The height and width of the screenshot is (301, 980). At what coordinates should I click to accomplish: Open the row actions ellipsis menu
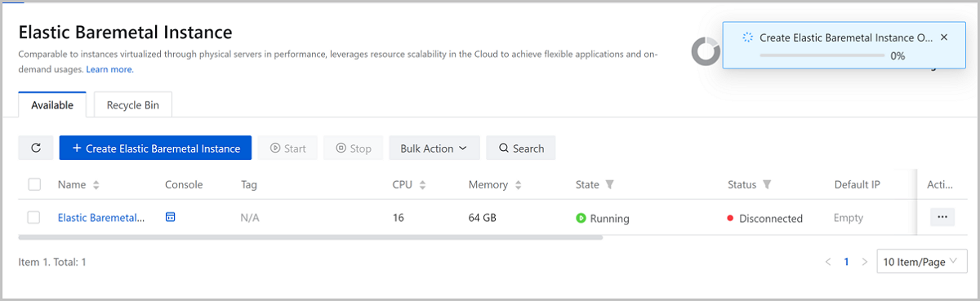tap(942, 217)
